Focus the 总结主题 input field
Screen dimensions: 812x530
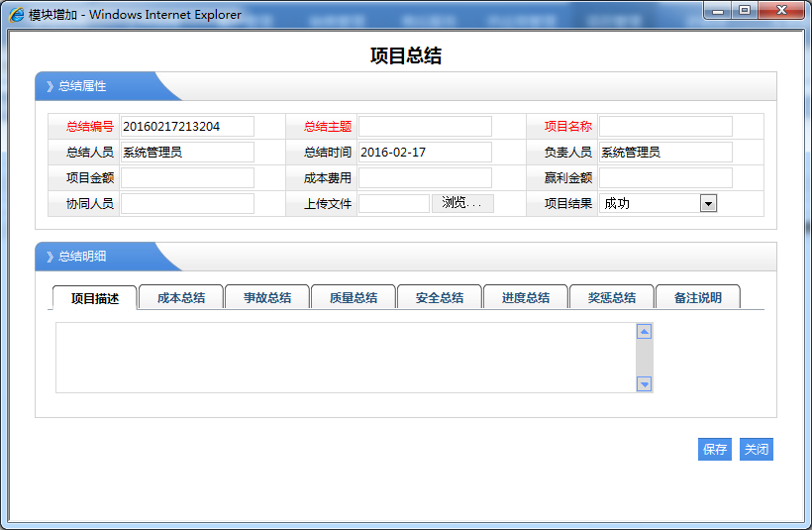(x=425, y=126)
